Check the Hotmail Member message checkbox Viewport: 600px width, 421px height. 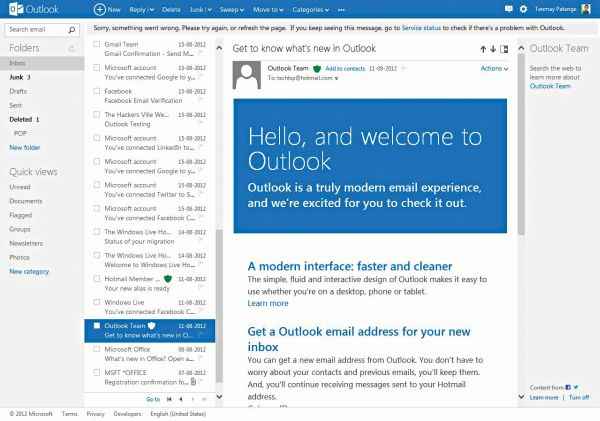[96, 279]
